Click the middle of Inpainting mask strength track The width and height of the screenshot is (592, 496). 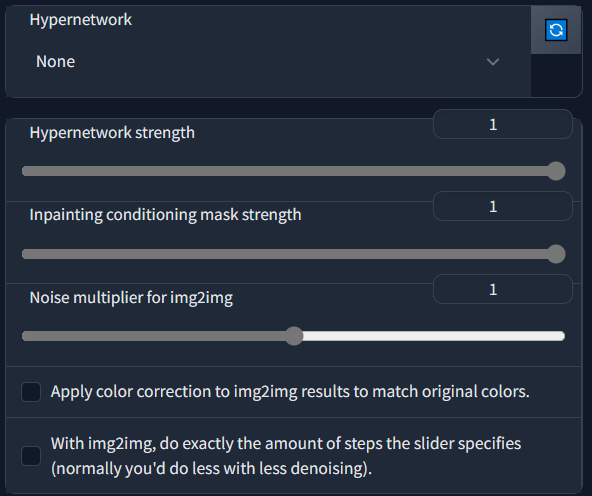click(x=293, y=254)
